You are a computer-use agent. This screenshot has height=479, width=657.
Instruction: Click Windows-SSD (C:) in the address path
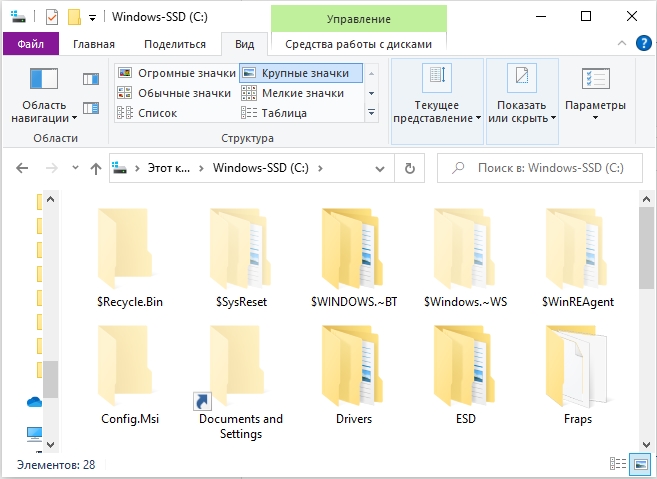click(261, 168)
